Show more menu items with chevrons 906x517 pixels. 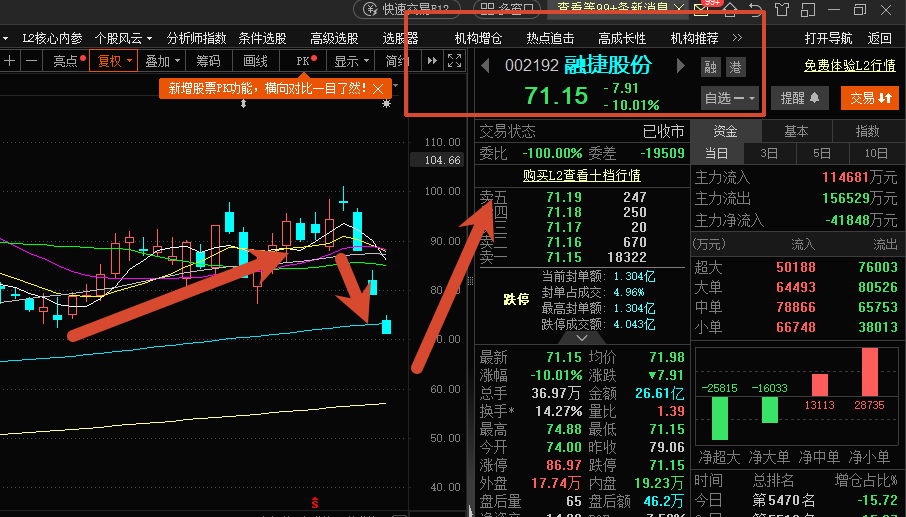(x=737, y=38)
